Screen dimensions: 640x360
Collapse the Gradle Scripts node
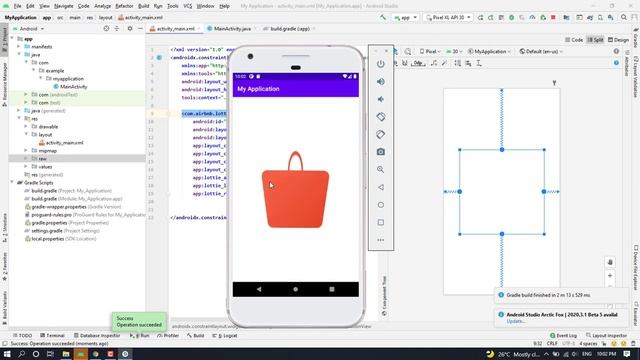[12, 182]
